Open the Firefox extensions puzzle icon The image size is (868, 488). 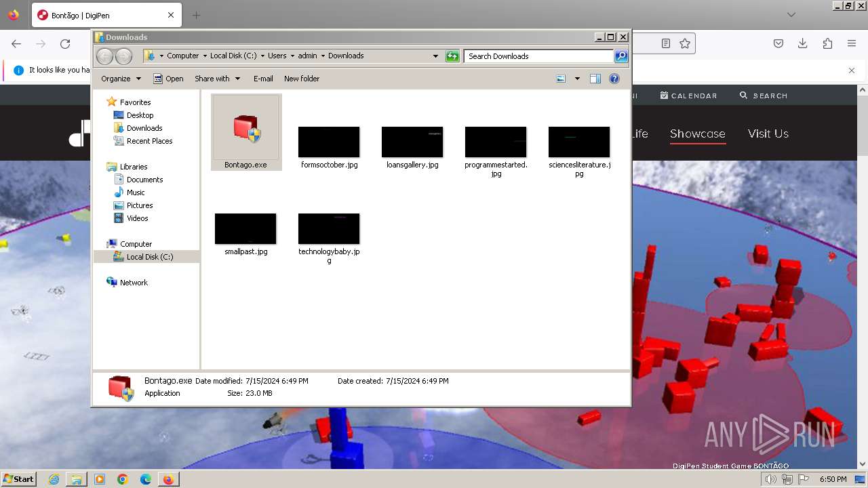coord(827,43)
